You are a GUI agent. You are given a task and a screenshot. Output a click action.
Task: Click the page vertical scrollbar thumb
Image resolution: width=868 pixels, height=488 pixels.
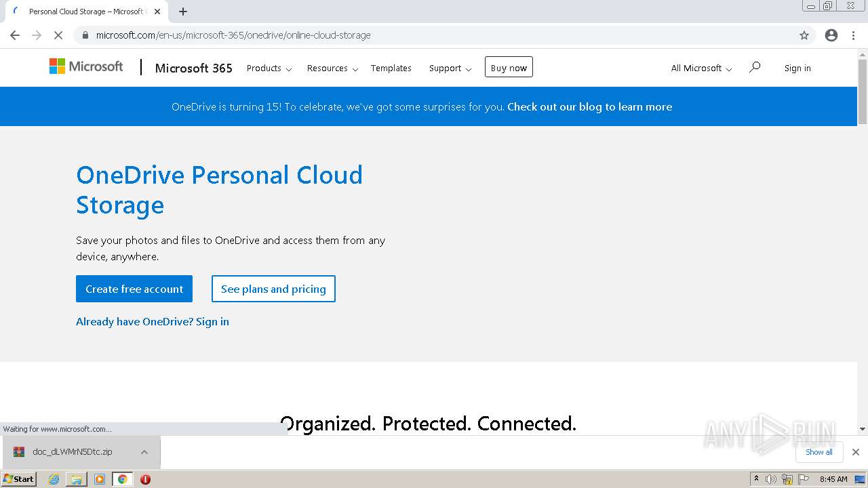(863, 91)
